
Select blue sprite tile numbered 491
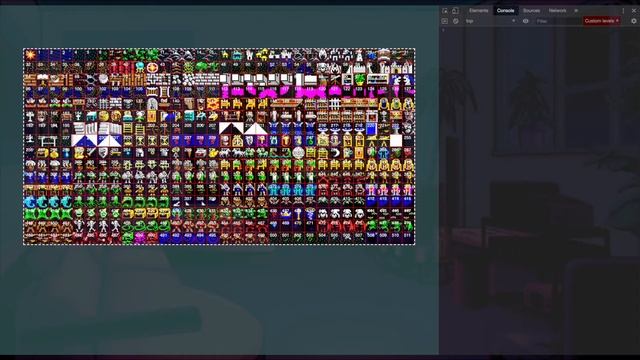(164, 238)
